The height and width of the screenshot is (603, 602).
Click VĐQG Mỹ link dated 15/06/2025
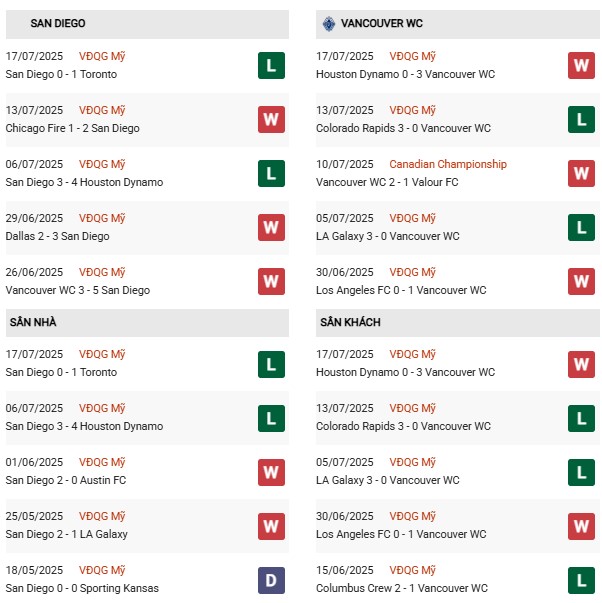[x=413, y=570]
